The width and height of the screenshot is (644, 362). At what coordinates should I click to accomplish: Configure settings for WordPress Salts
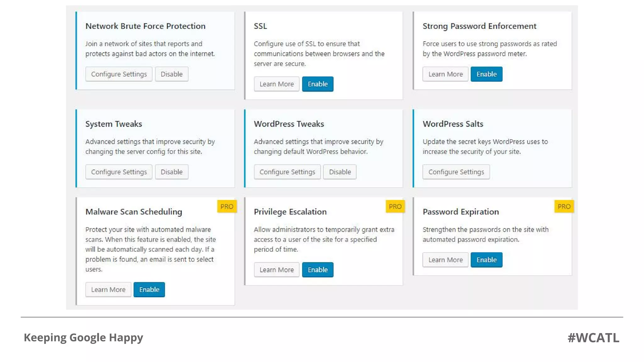(x=456, y=172)
